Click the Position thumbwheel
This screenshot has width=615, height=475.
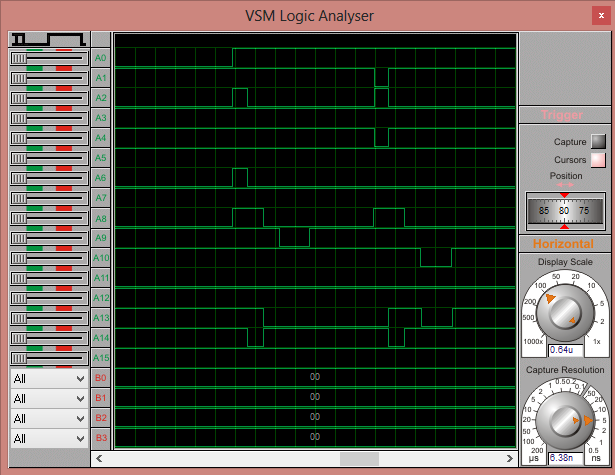pos(565,211)
